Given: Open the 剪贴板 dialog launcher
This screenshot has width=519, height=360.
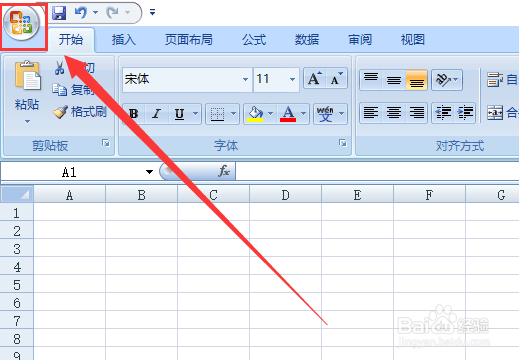Looking at the screenshot, I should [x=106, y=144].
